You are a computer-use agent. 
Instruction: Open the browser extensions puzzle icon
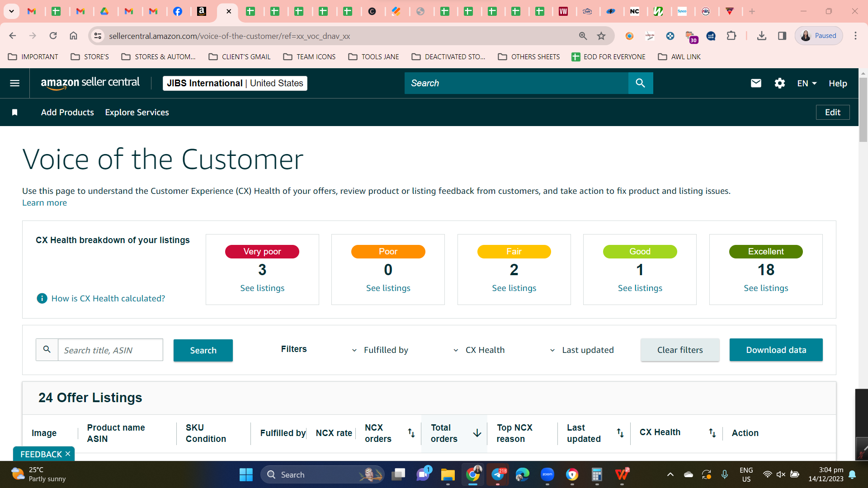[x=731, y=36]
